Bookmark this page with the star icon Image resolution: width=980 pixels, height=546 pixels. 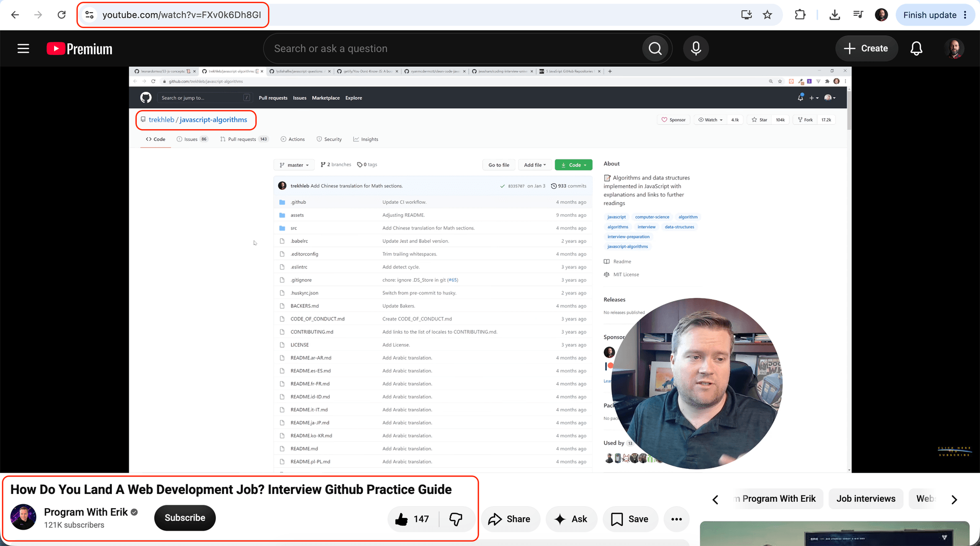tap(768, 15)
